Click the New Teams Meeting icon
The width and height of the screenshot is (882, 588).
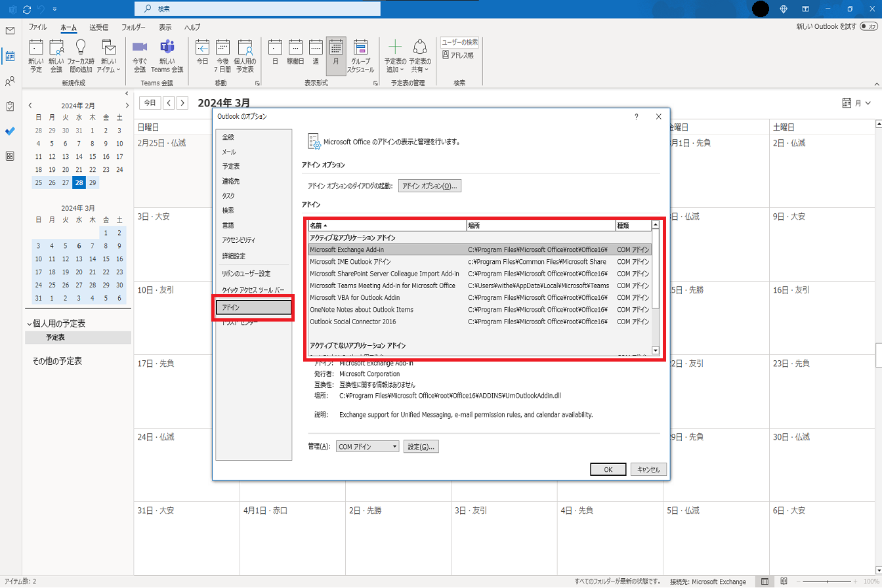coord(167,48)
